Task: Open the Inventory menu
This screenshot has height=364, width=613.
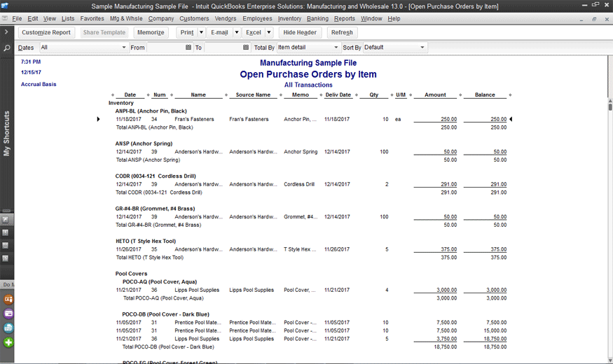Action: click(289, 18)
